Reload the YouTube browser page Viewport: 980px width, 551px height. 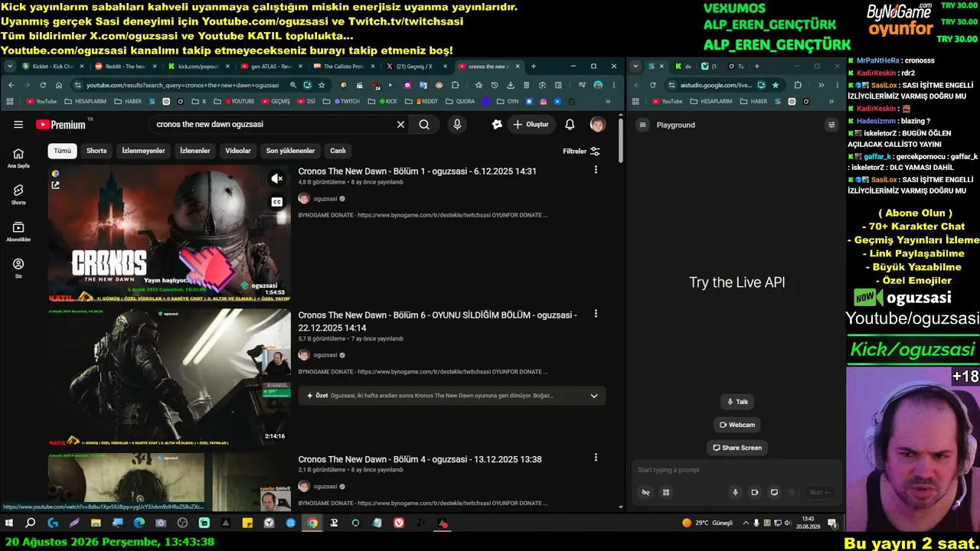[43, 85]
